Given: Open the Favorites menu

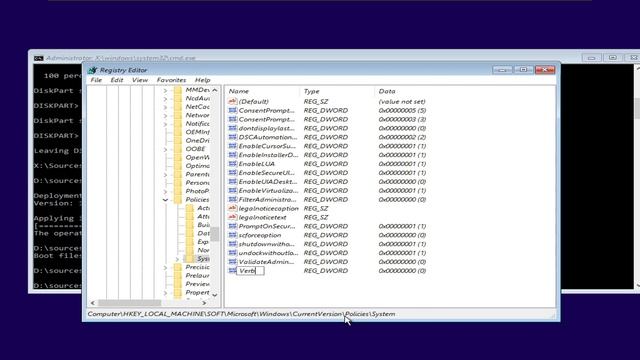Looking at the screenshot, I should [171, 80].
